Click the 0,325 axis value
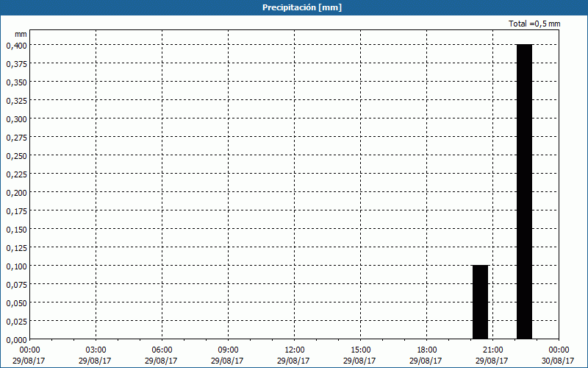 point(16,101)
